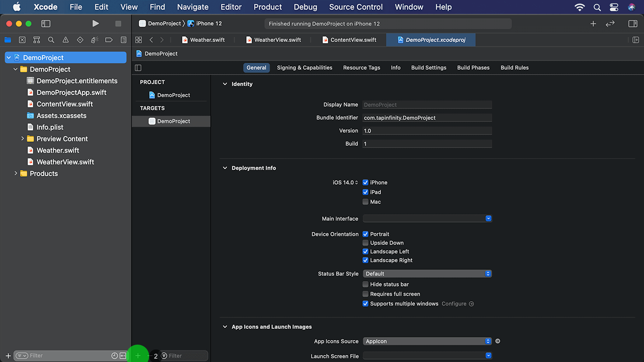Click the code review arrows icon

click(x=610, y=23)
